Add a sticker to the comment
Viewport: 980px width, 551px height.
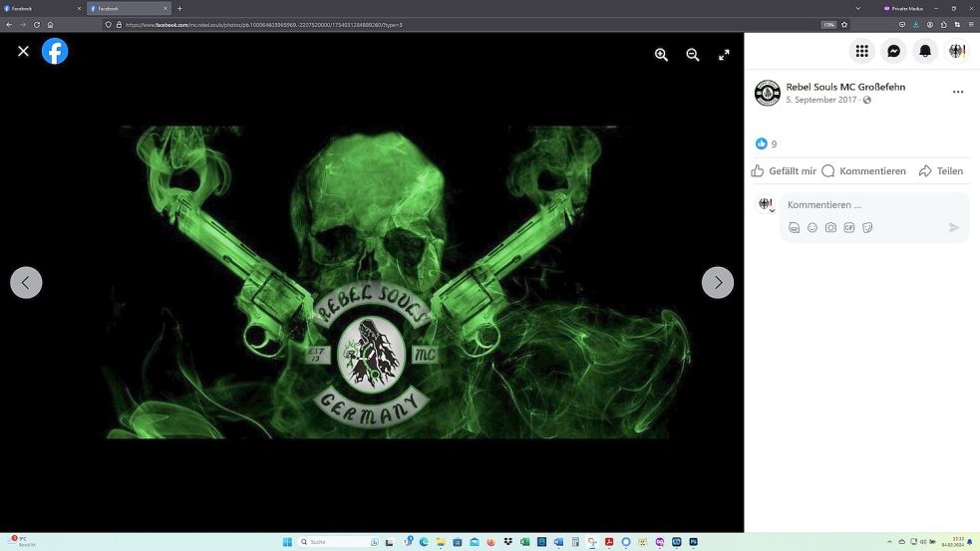click(867, 227)
